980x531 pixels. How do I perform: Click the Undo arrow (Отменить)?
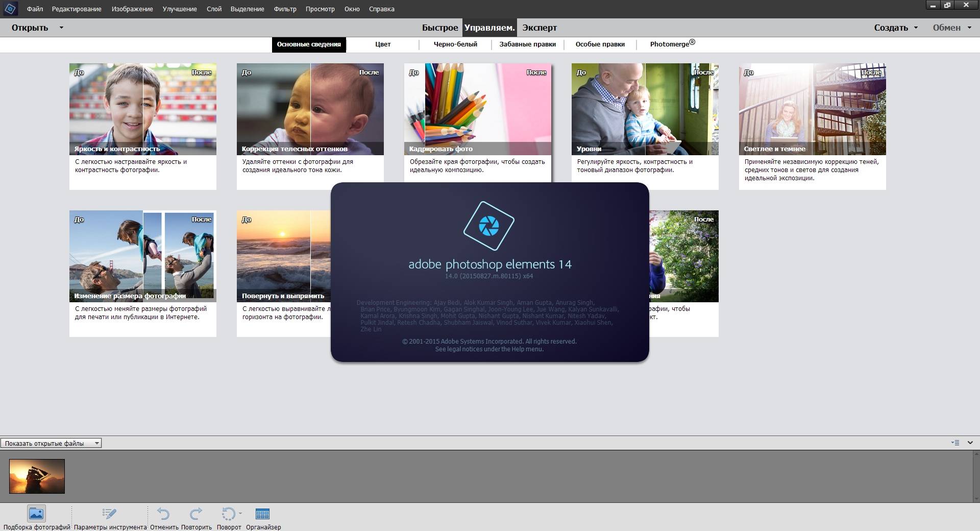pos(163,514)
